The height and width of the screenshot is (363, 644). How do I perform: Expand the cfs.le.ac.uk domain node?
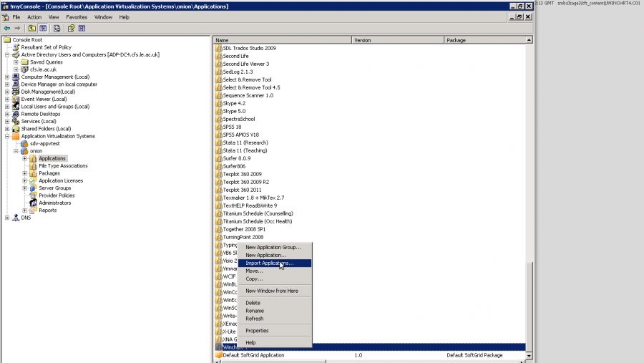pos(16,69)
